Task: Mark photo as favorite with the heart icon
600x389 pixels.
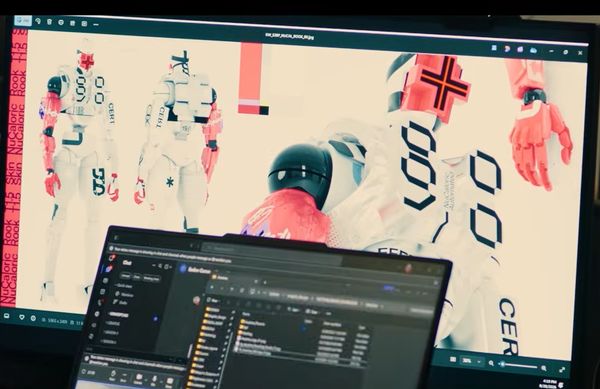Action: [x=22, y=317]
